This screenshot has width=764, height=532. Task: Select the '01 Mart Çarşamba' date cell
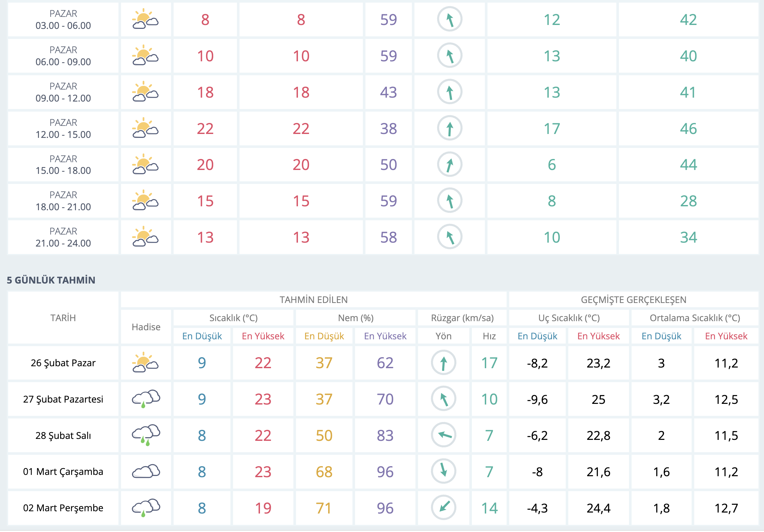[63, 471]
